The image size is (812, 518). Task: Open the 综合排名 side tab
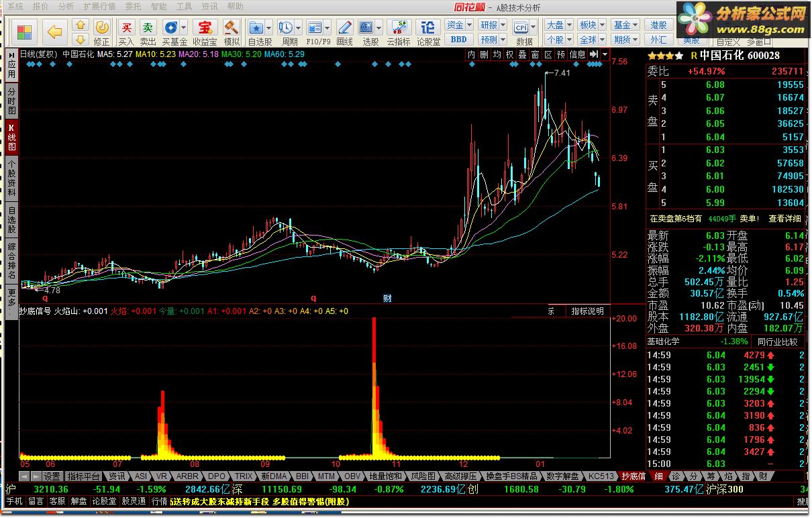point(11,260)
